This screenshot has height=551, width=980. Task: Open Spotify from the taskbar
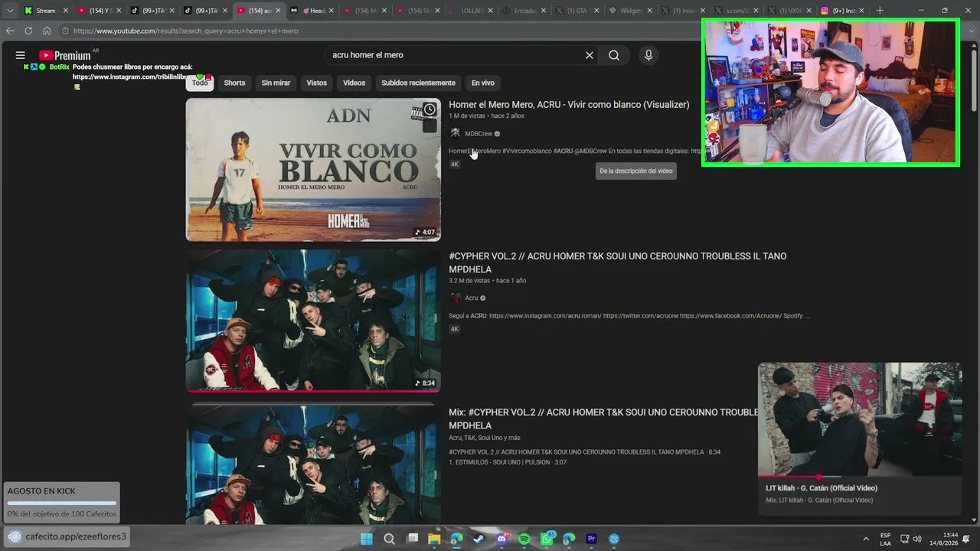click(x=524, y=539)
